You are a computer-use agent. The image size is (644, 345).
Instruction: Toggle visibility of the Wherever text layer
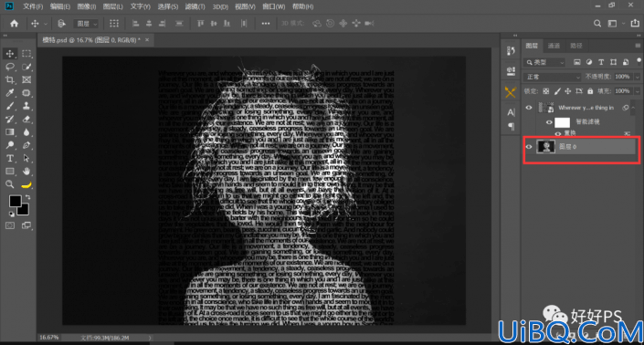click(x=529, y=108)
